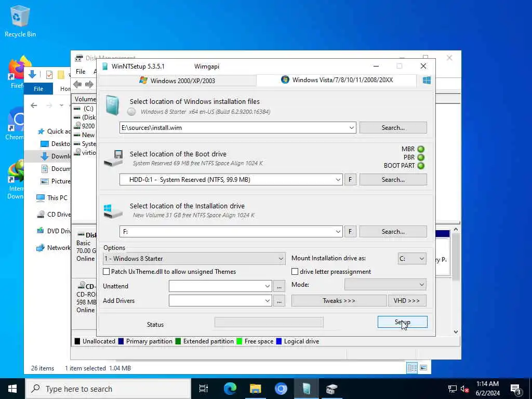
Task: Open the Recycle Bin desktop icon
Action: pyautogui.click(x=20, y=21)
